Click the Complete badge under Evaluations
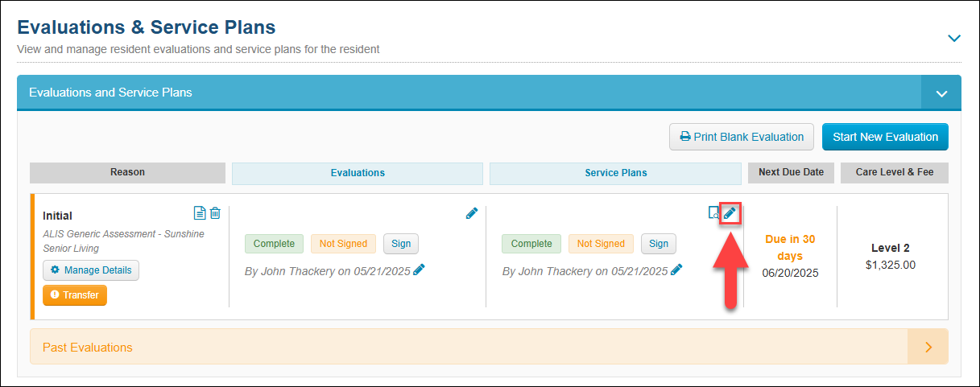This screenshot has width=980, height=387. 275,244
